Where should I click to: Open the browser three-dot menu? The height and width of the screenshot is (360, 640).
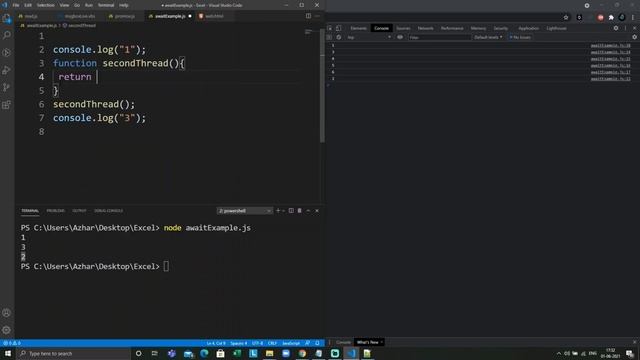point(633,18)
